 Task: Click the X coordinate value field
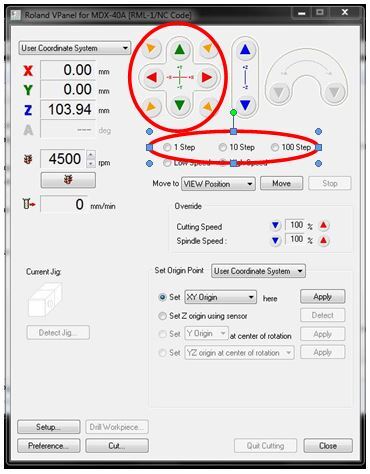point(68,70)
